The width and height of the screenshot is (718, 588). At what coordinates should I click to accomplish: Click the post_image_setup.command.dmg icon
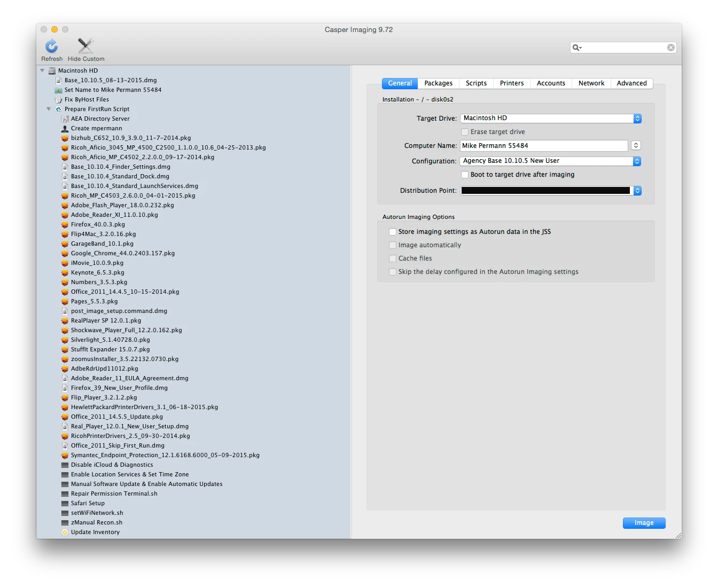click(65, 311)
